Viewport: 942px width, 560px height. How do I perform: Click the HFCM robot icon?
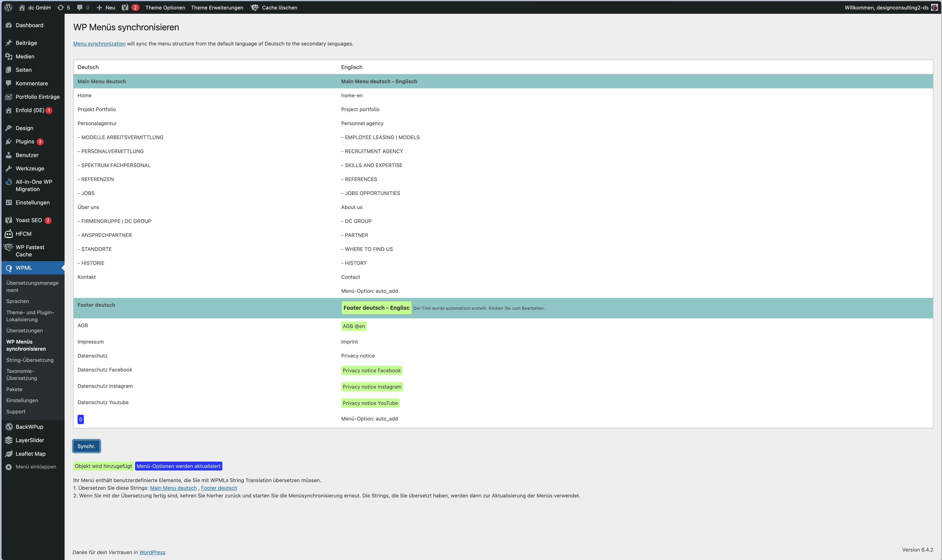(x=9, y=234)
